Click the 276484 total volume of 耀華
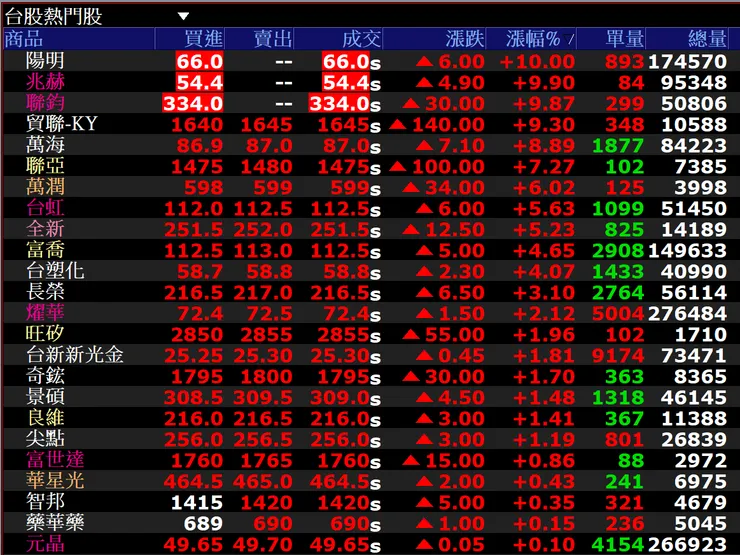This screenshot has height=555, width=740. click(688, 314)
